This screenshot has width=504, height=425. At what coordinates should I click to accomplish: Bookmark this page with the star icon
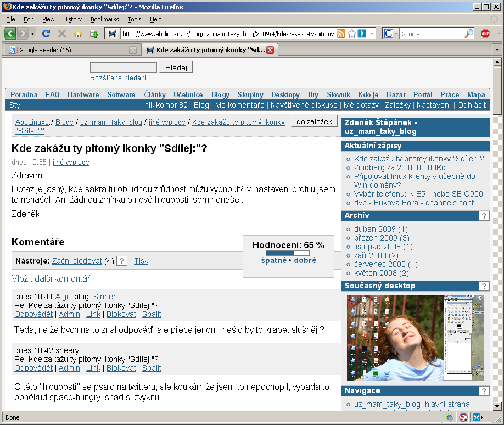click(x=352, y=33)
